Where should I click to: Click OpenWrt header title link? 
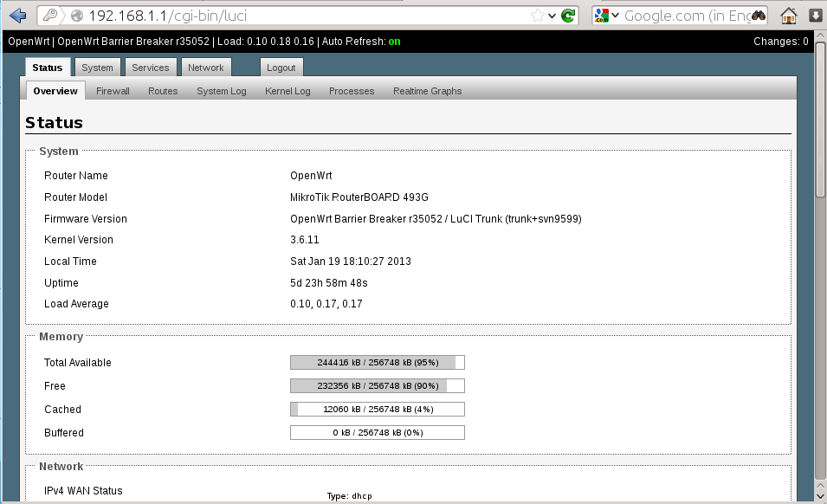click(29, 42)
